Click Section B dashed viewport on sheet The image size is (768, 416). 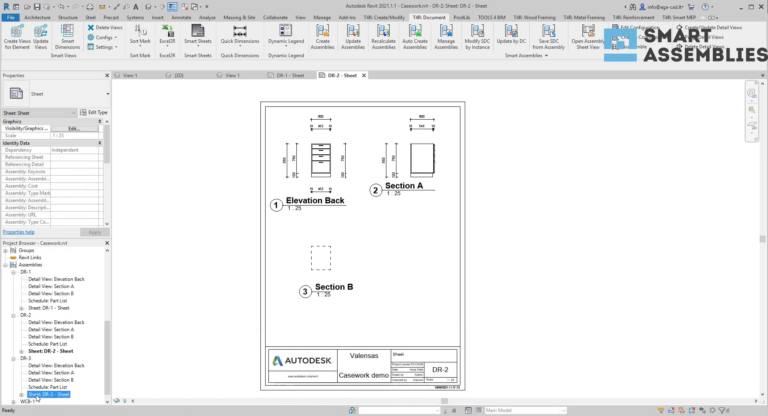point(321,258)
